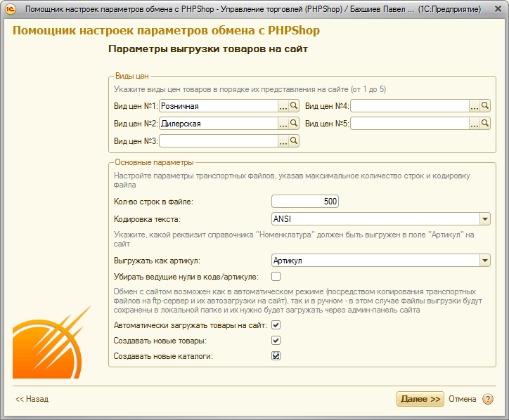The height and width of the screenshot is (420, 509).
Task: Go to next step with Далее button
Action: tap(420, 399)
